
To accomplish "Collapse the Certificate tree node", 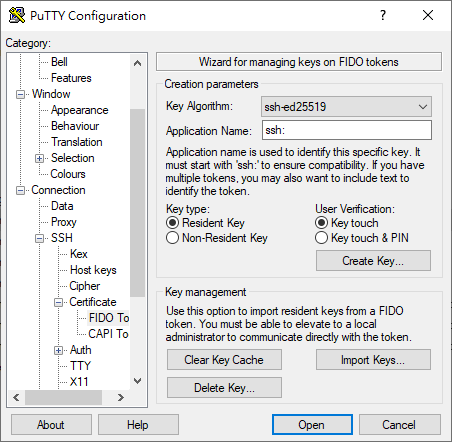I will coord(58,302).
